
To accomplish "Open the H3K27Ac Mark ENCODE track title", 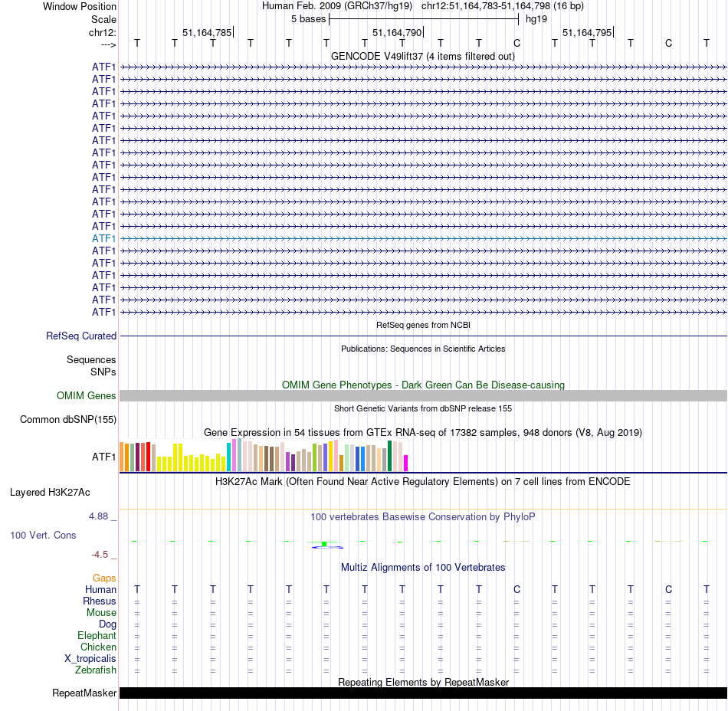I will 423,482.
